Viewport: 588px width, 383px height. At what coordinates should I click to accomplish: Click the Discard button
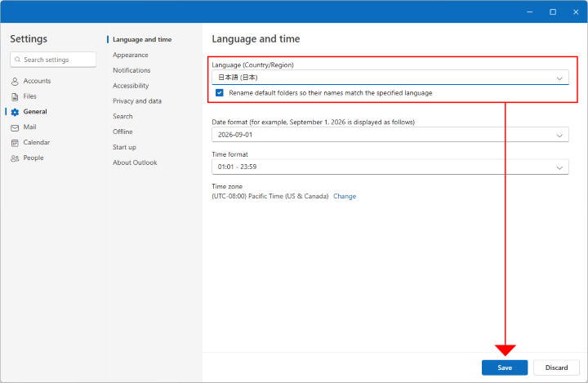(556, 367)
